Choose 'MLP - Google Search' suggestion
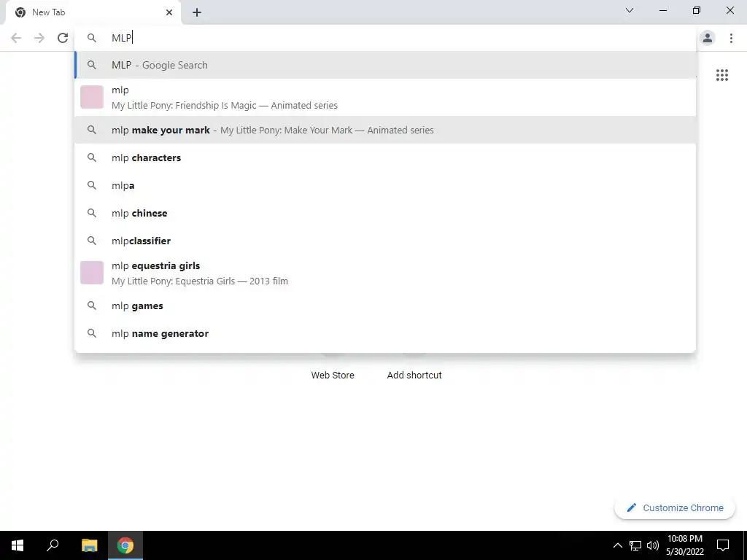The width and height of the screenshot is (747, 560). 385,65
